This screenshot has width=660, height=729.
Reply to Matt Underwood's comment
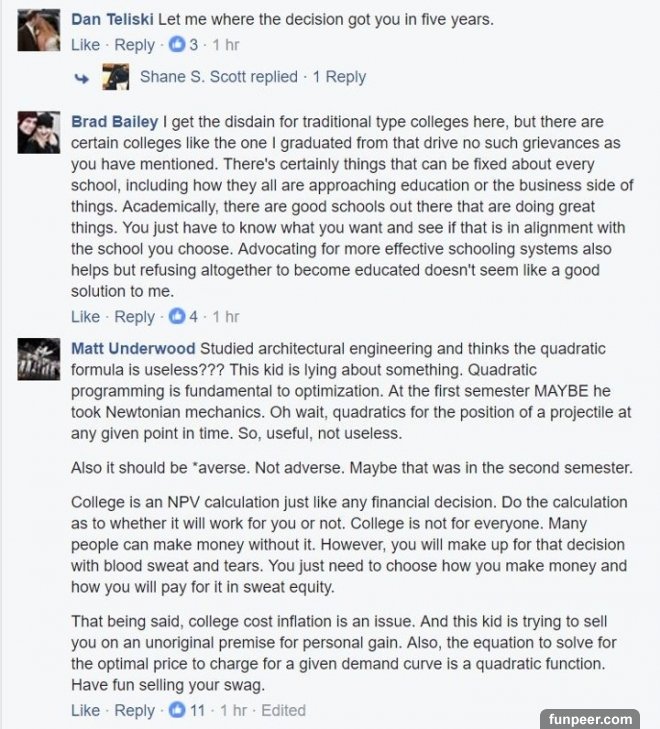(x=135, y=711)
